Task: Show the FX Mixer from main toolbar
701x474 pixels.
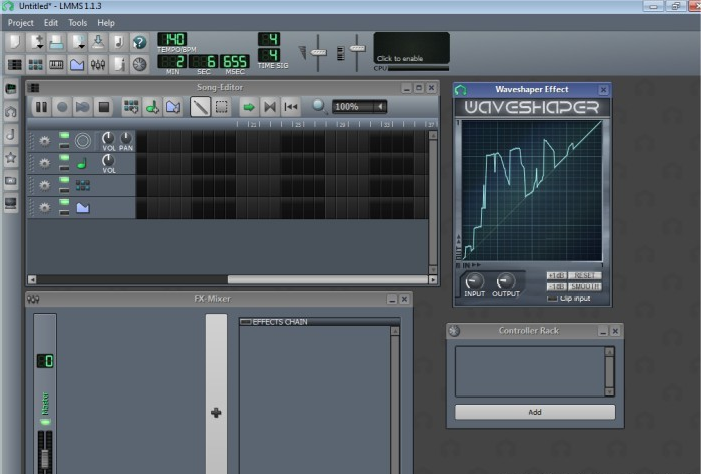Action: pos(98,64)
